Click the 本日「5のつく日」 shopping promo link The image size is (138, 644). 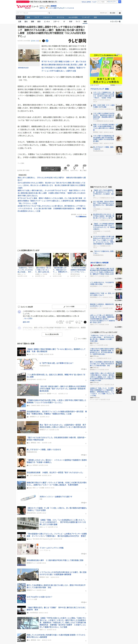pyautogui.click(x=44, y=2)
